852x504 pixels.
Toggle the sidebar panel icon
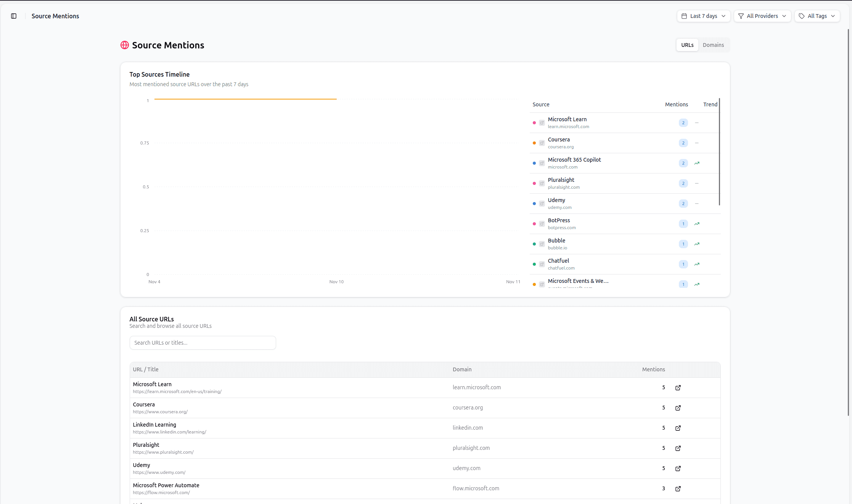(x=14, y=16)
